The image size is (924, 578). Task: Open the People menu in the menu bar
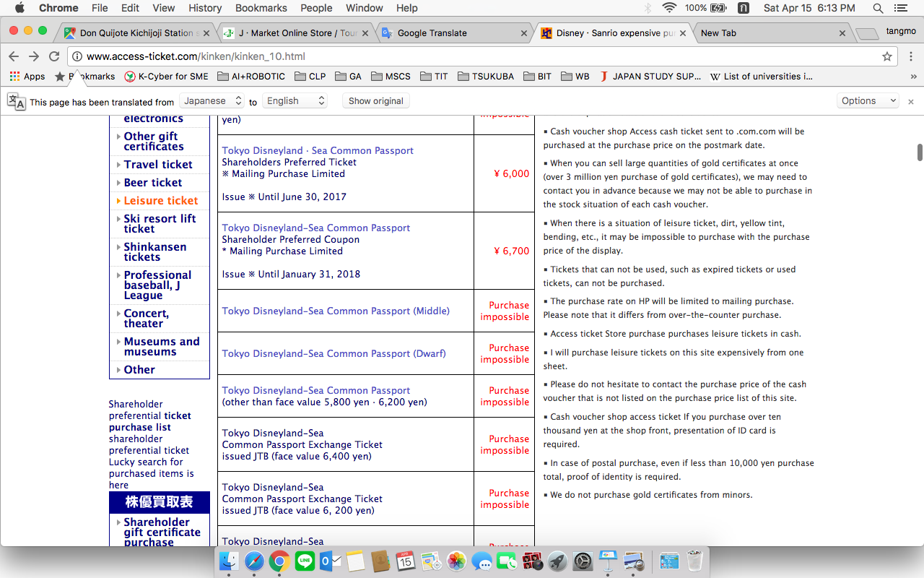click(x=316, y=8)
